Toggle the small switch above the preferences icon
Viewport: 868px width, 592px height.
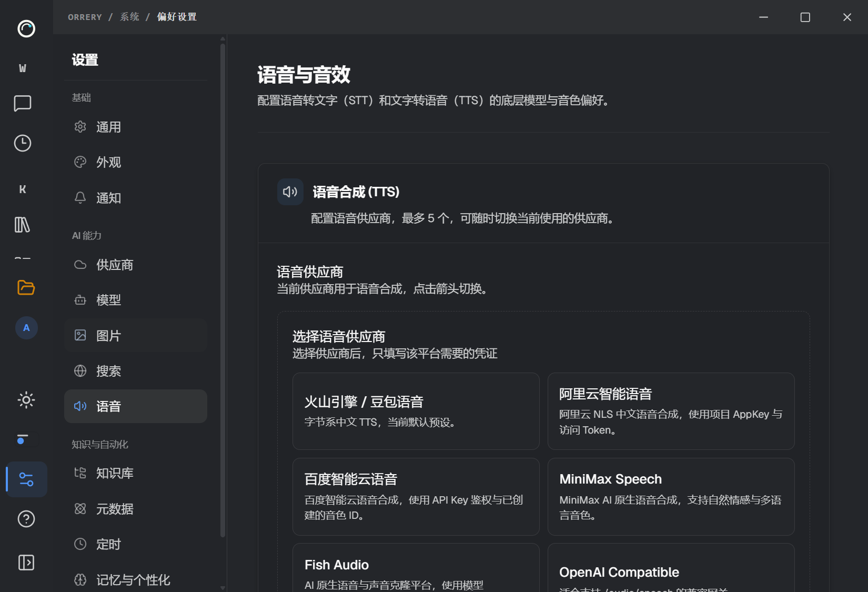click(x=26, y=439)
